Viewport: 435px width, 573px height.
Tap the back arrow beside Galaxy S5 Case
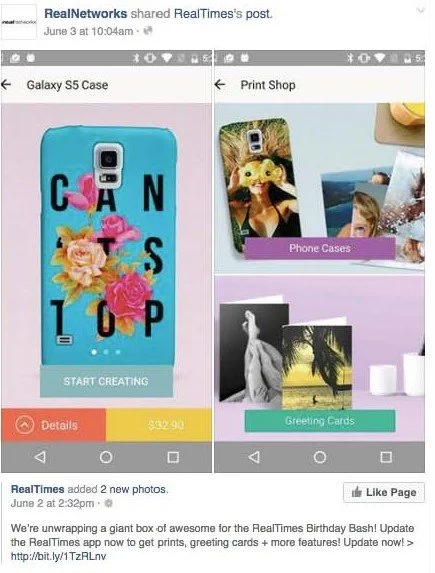click(x=6, y=85)
